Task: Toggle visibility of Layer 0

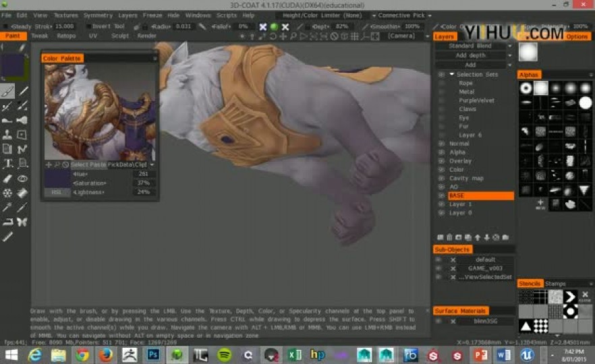Action: point(441,213)
